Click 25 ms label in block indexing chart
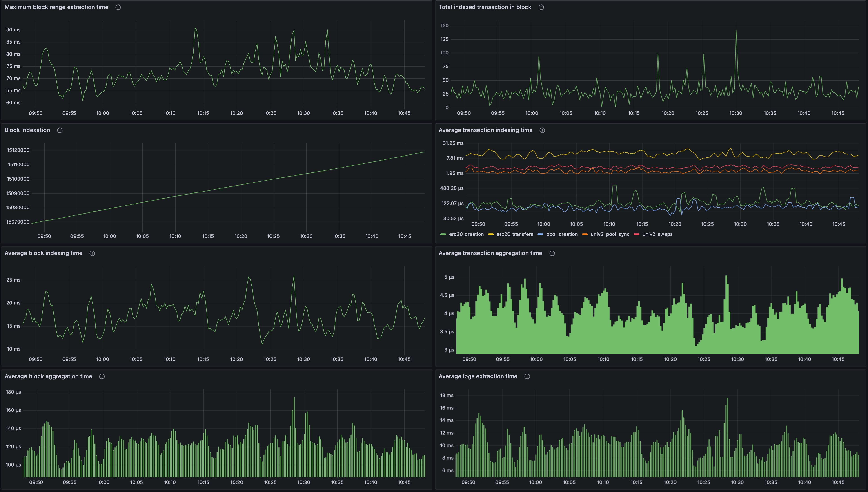This screenshot has width=868, height=492. [x=13, y=280]
